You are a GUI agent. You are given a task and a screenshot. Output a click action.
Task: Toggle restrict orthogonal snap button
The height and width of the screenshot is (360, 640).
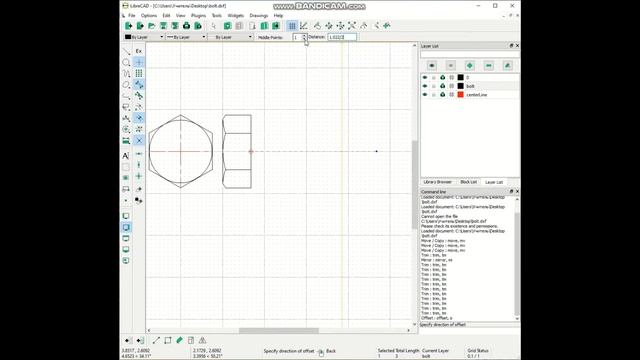point(139,176)
